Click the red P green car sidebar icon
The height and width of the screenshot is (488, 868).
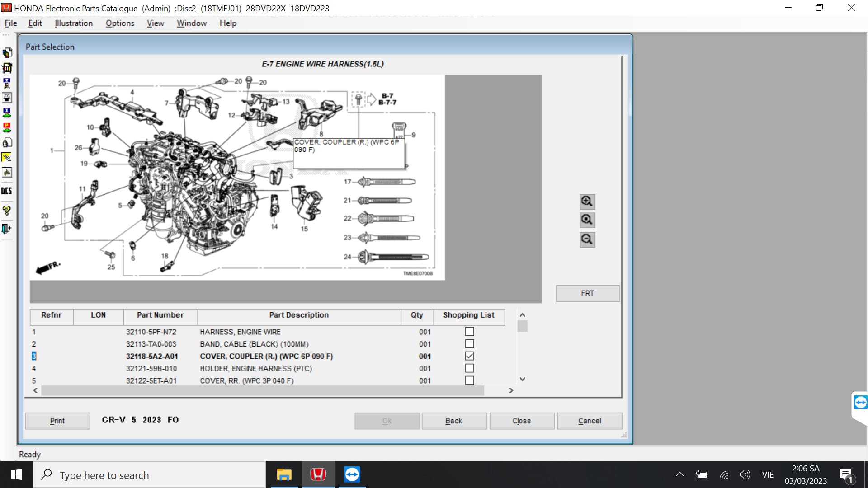pos(7,127)
